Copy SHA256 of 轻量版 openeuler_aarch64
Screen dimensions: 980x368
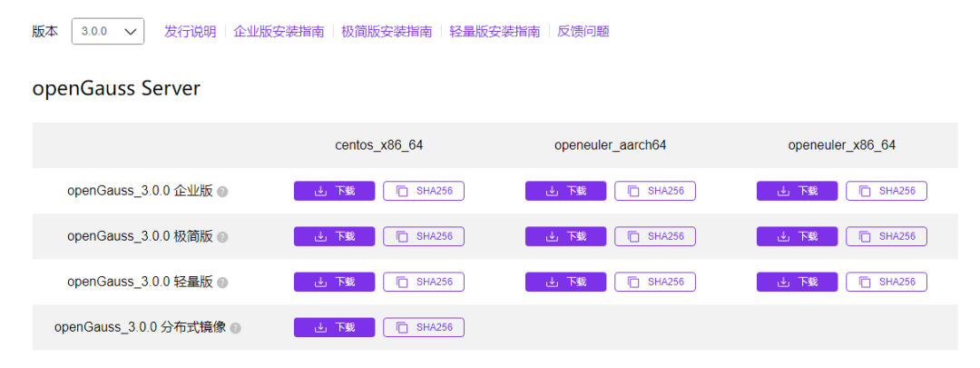655,282
